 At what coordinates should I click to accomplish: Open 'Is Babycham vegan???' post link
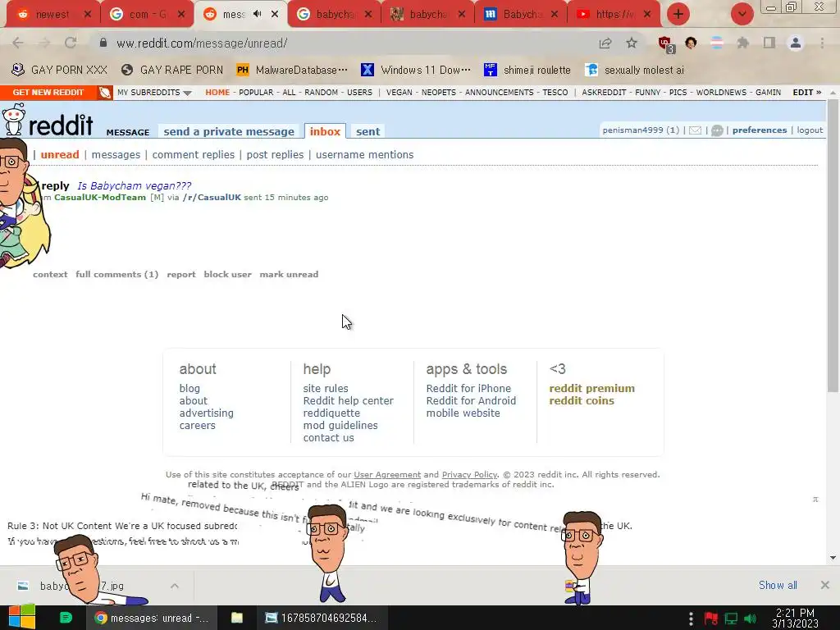click(134, 185)
